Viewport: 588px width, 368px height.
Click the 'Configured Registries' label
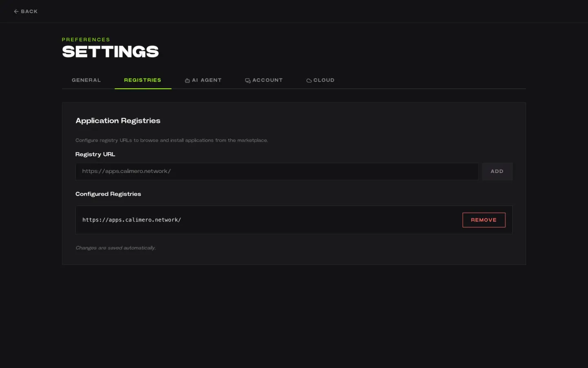pos(108,194)
